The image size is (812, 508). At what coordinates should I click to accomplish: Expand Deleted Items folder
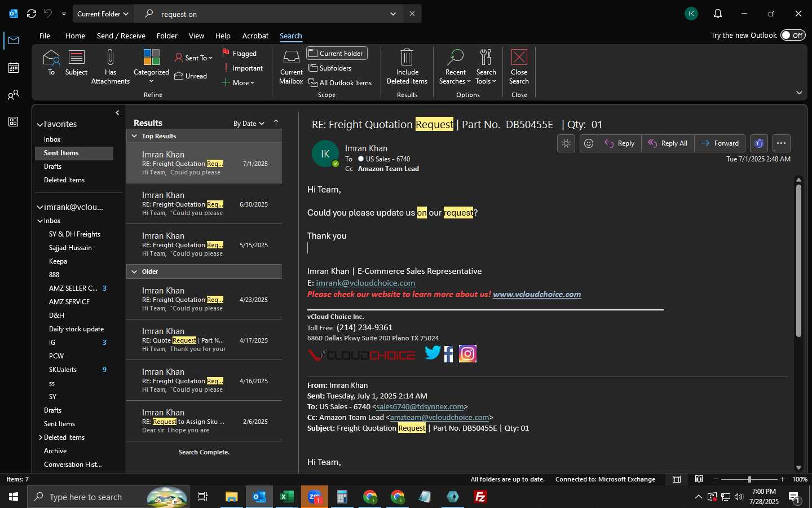(41, 437)
